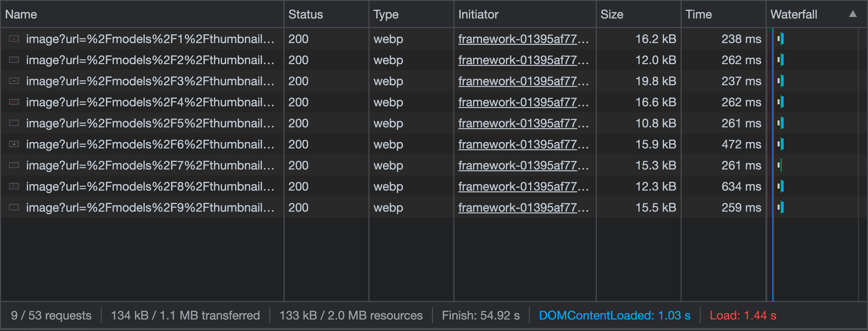
Task: Sort requests by Size column header
Action: [x=612, y=14]
